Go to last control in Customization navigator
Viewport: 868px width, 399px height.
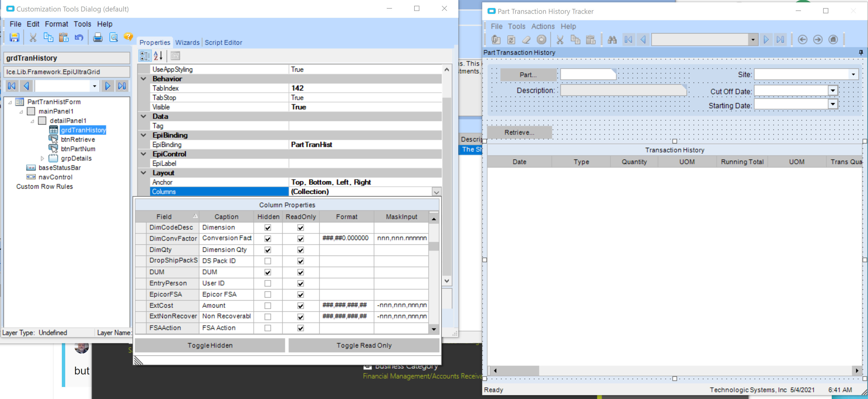(122, 86)
